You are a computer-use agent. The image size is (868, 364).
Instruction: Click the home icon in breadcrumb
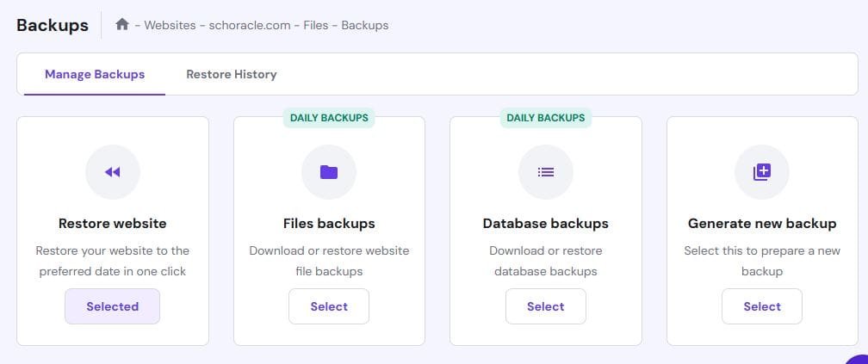click(122, 25)
